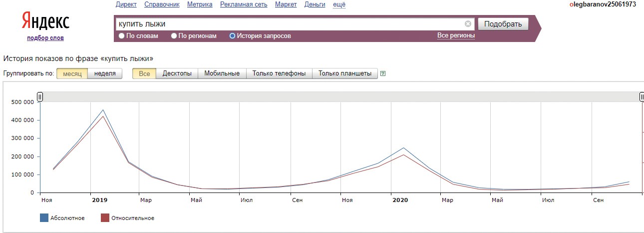Viewport: 644px width, 233px height.
Task: Click into the купить лыжи search field
Action: coord(290,23)
